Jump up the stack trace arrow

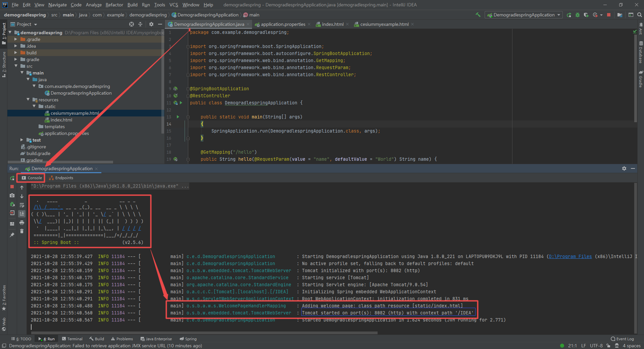click(x=22, y=188)
